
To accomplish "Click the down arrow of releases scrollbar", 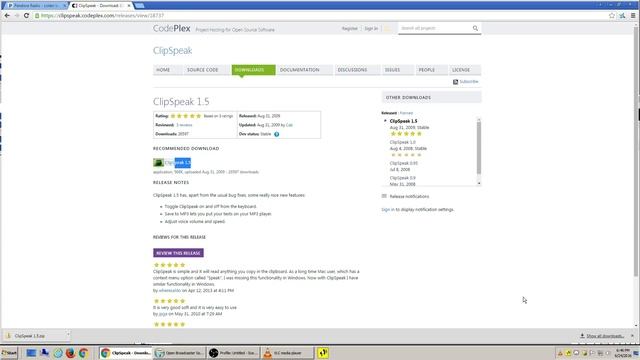I will coord(479,184).
